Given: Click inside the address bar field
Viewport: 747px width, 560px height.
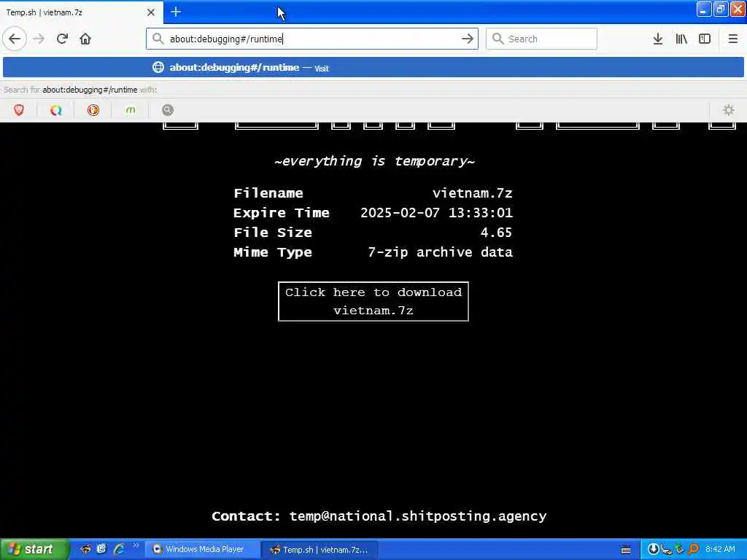Looking at the screenshot, I should point(312,39).
